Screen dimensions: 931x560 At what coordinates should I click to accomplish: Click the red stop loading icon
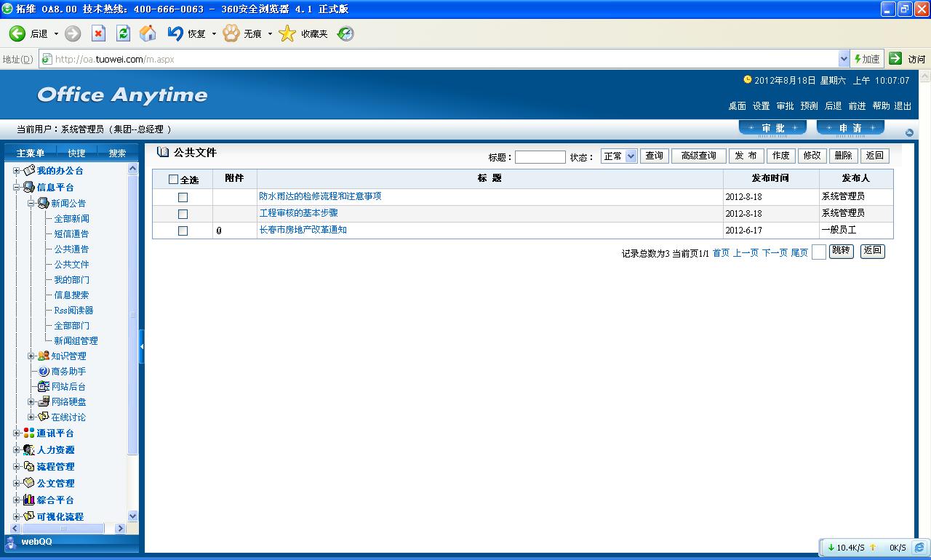pos(98,33)
